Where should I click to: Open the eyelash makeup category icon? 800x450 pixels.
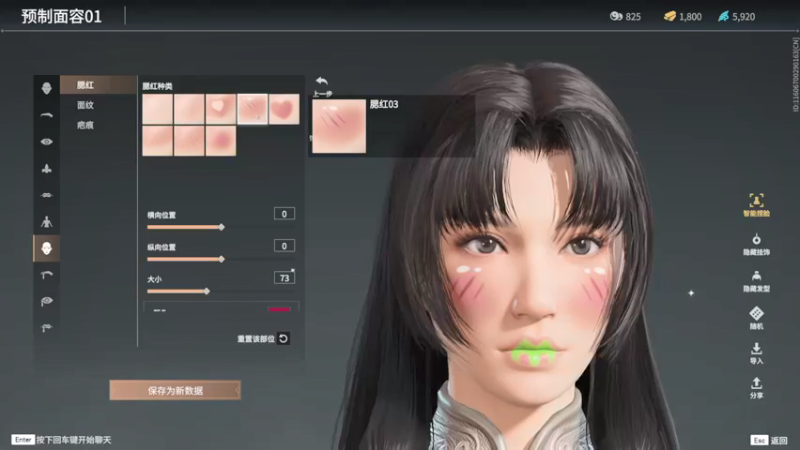pos(46,328)
